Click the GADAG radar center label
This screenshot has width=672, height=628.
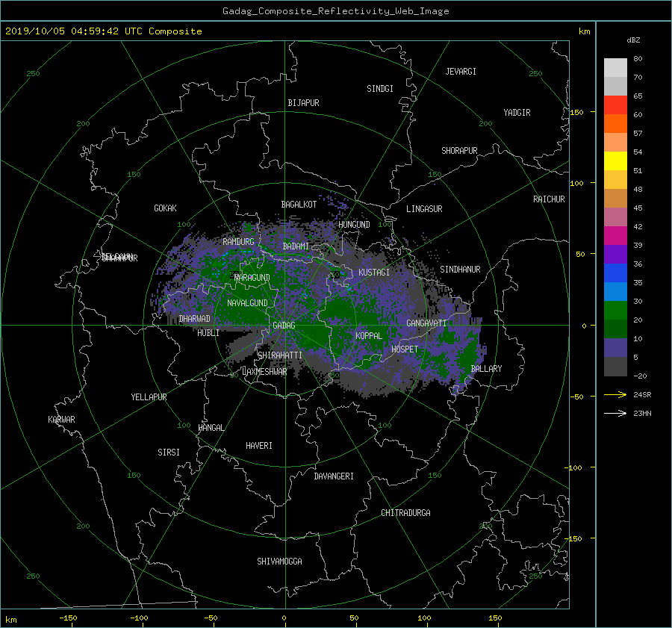(x=284, y=326)
